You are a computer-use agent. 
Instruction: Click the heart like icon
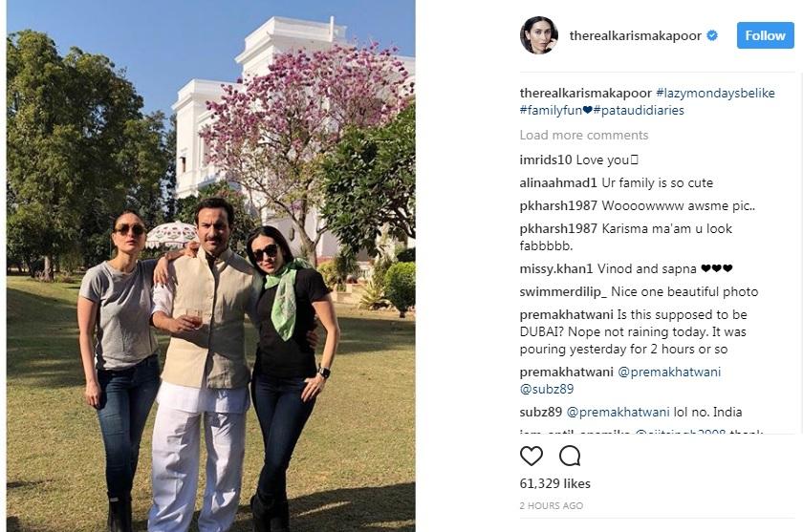point(532,456)
